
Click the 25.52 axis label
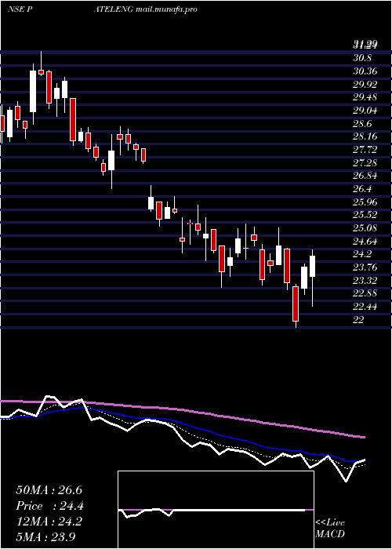point(365,215)
